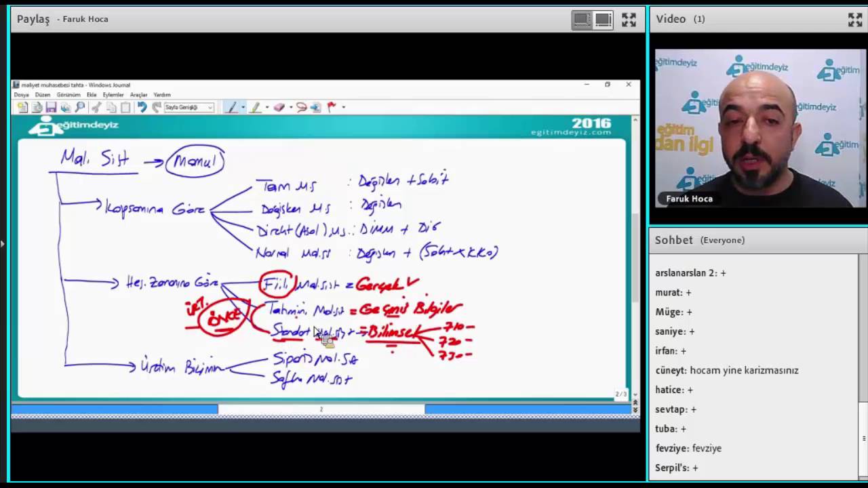Click chat message from hatice
868x488 pixels.
[x=674, y=390]
